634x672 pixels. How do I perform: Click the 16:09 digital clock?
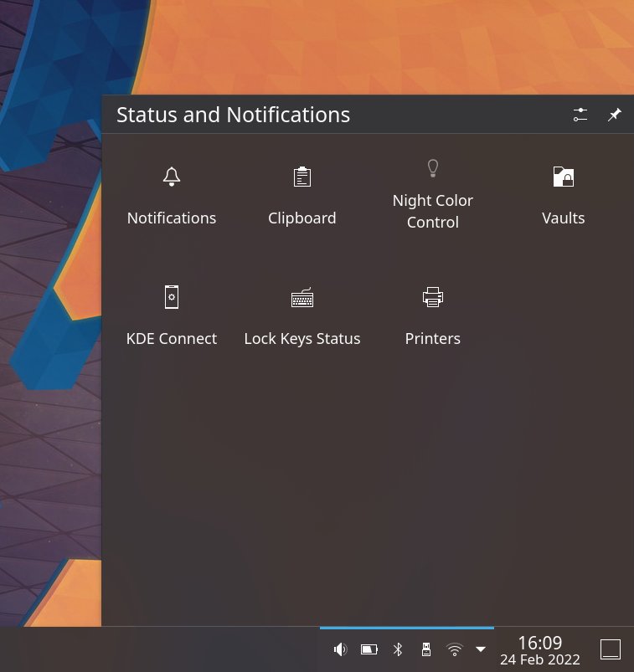pos(539,643)
